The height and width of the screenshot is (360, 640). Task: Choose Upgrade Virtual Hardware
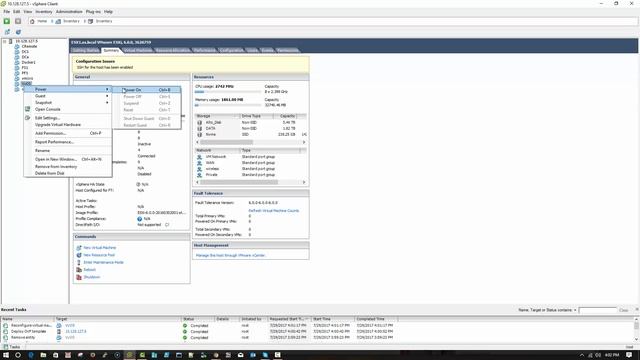point(58,124)
